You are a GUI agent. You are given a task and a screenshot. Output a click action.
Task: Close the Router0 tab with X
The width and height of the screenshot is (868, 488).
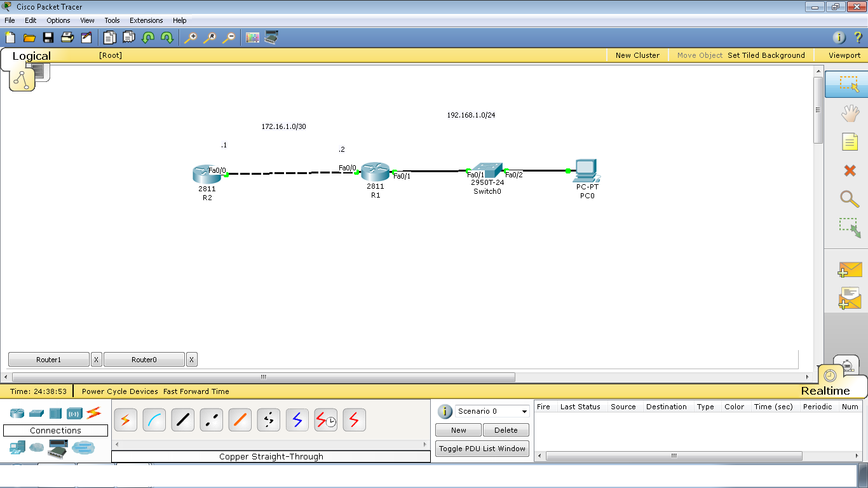click(192, 360)
